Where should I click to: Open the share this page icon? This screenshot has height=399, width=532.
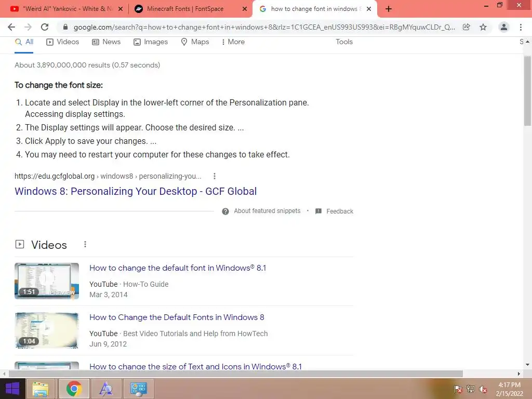click(467, 27)
